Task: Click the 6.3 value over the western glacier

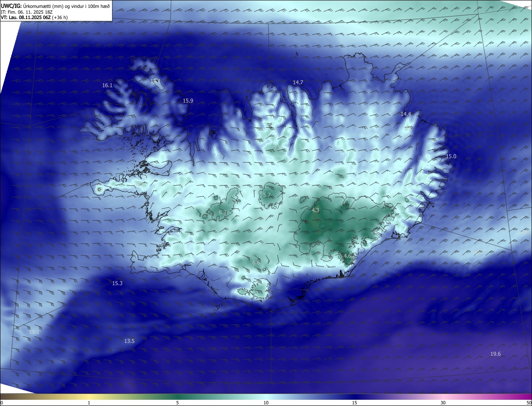Action: tap(222, 212)
